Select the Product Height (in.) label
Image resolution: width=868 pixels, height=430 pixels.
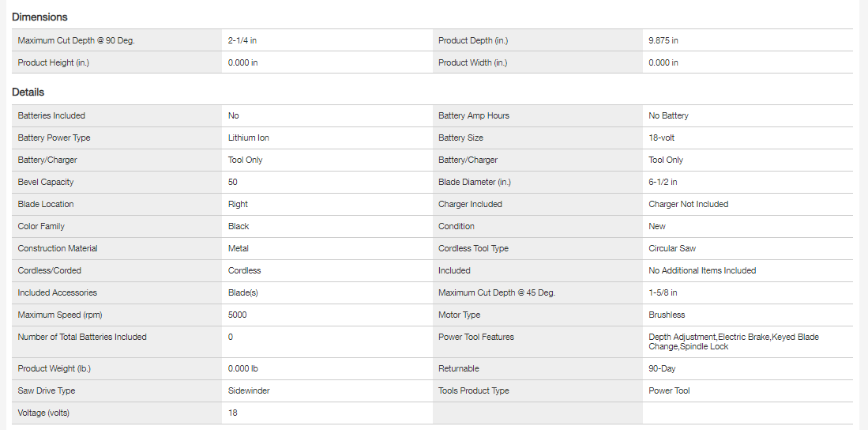coord(53,62)
